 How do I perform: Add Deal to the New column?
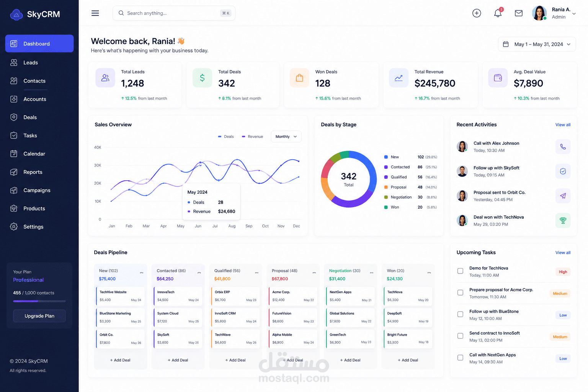[120, 360]
